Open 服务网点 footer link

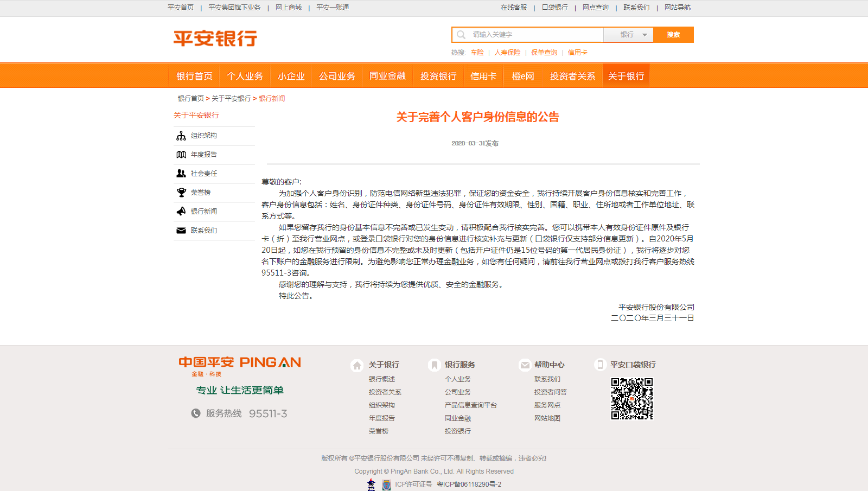tap(547, 405)
